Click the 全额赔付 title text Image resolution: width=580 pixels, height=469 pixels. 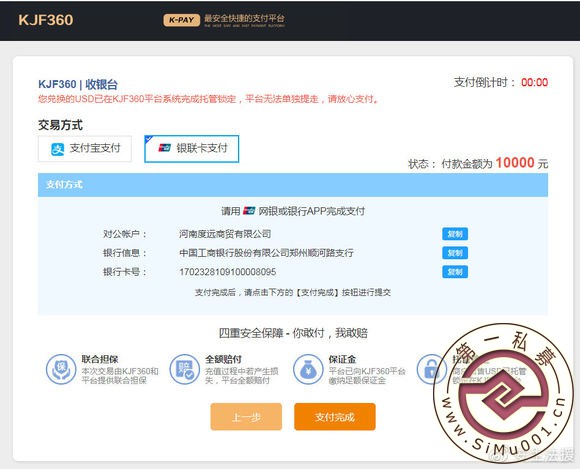coord(223,359)
